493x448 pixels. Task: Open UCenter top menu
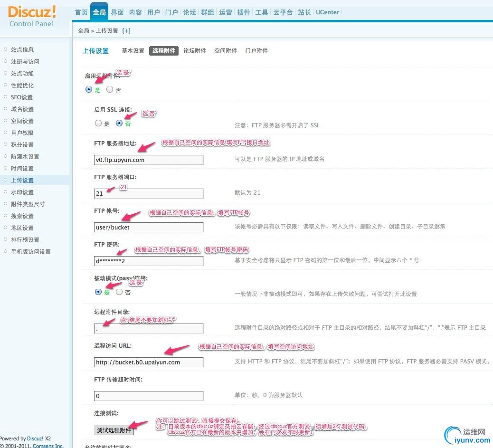tap(328, 12)
